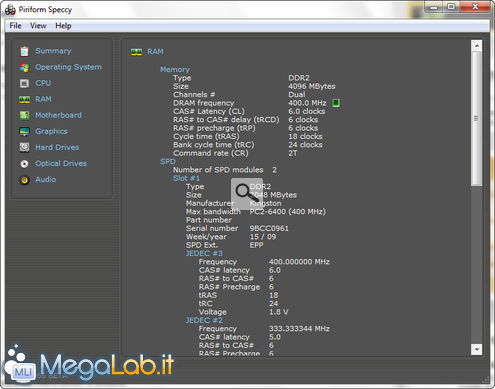Close the Speccy window
The image size is (495, 389).
[x=475, y=7]
